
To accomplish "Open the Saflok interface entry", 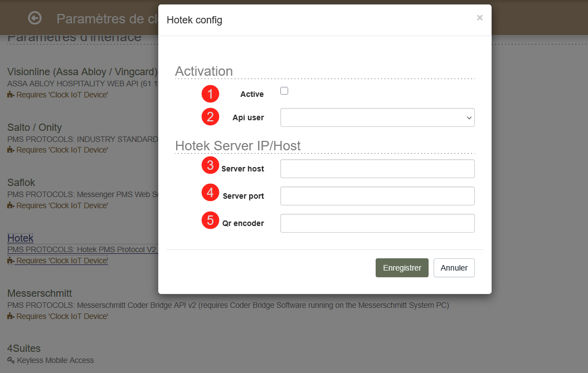I will (21, 183).
